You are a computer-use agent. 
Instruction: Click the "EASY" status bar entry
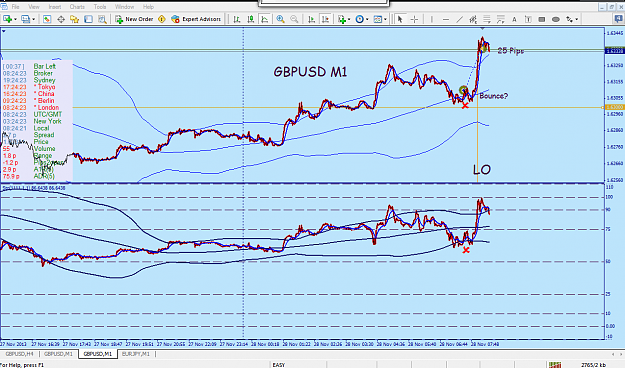coord(279,364)
